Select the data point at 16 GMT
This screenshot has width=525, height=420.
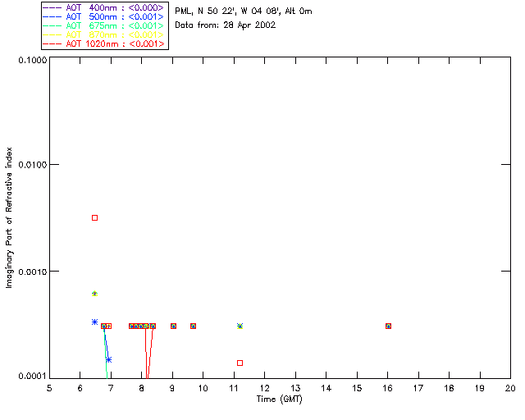click(388, 326)
